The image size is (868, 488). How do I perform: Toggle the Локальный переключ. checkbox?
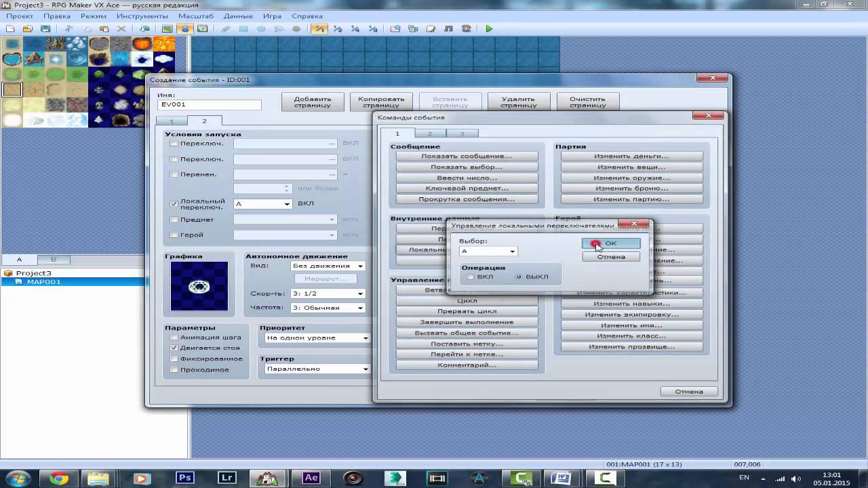click(174, 203)
